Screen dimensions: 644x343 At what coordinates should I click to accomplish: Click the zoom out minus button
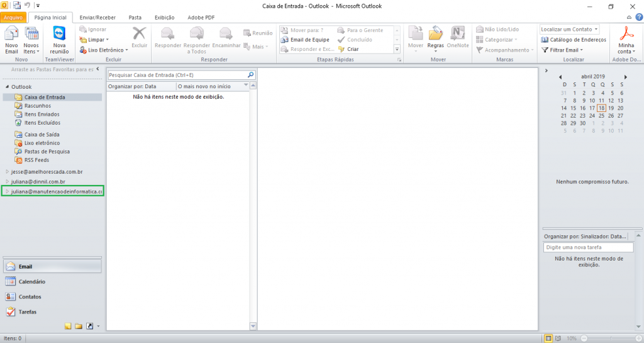click(x=584, y=339)
